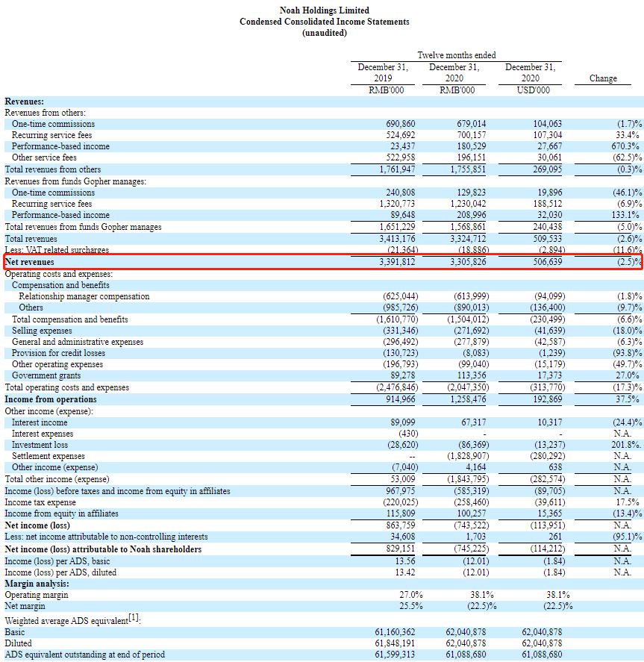This screenshot has height=662, width=644.
Task: Select the One-time commissions line under Revenues
Action: [52, 124]
